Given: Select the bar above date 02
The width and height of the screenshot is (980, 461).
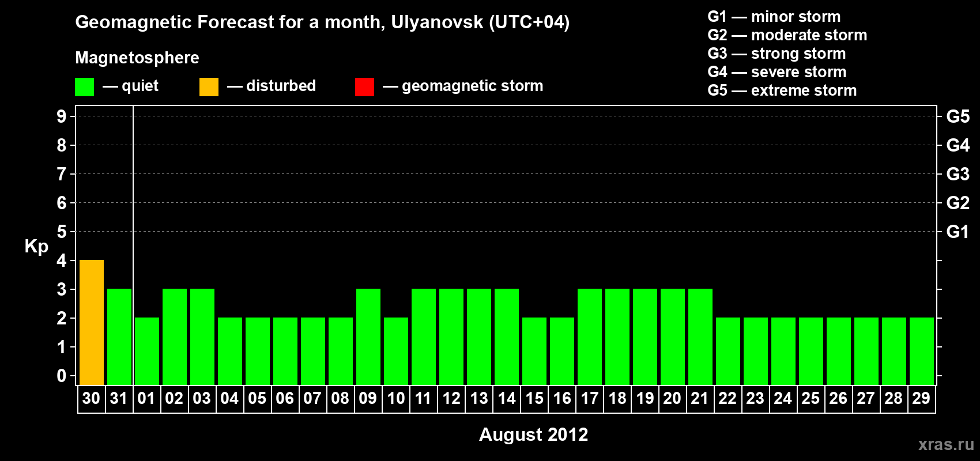Looking at the screenshot, I should (x=175, y=337).
